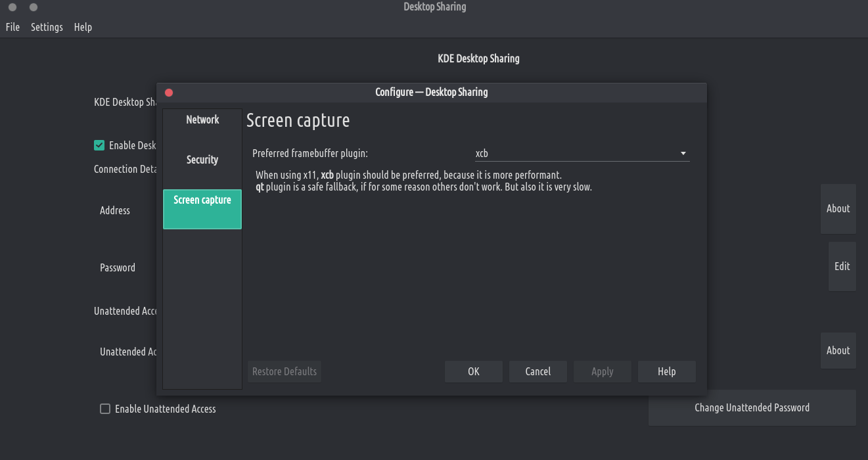Click the About button beside the Address row
This screenshot has height=460, width=868.
click(x=838, y=209)
